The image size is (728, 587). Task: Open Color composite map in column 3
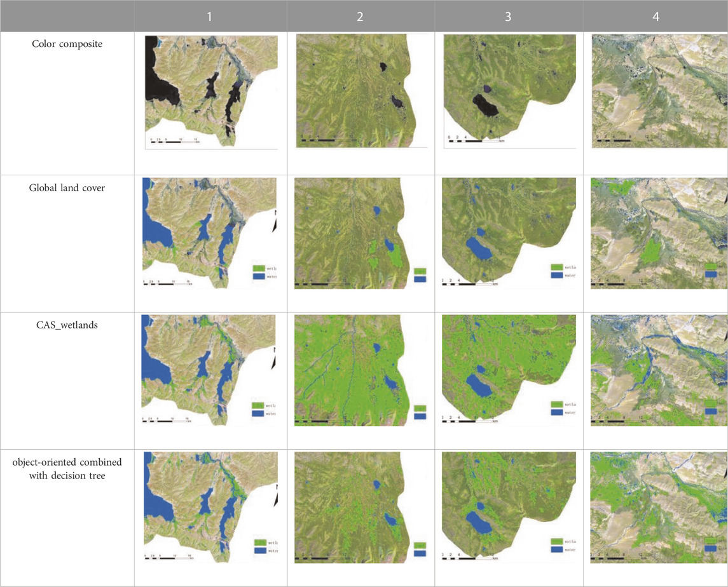510,91
